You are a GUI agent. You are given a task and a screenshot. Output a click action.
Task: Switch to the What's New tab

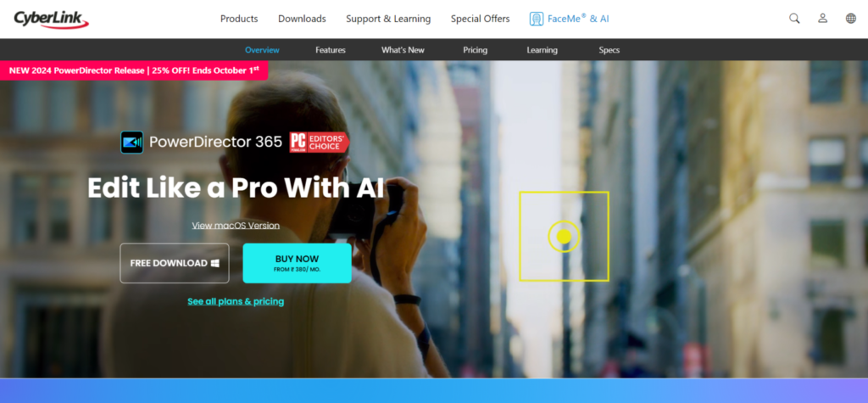(403, 50)
